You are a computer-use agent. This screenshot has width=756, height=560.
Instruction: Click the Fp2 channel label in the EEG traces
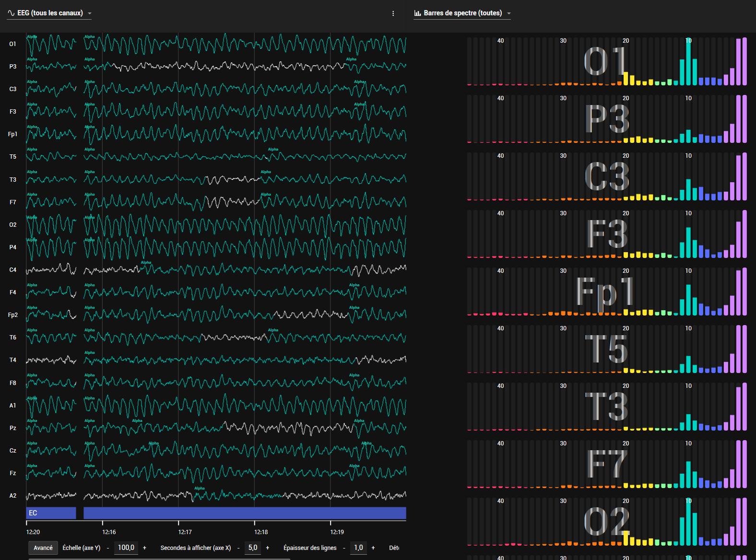pyautogui.click(x=12, y=315)
